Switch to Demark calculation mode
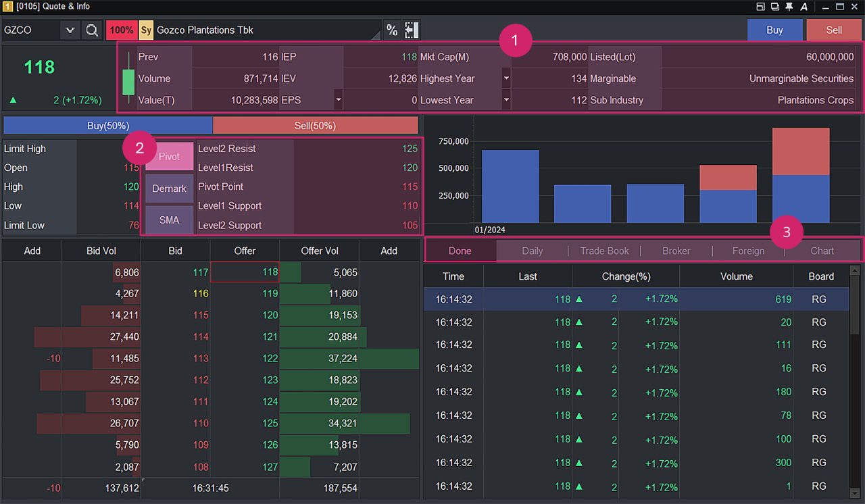Viewport: 865px width, 504px height. coord(169,188)
